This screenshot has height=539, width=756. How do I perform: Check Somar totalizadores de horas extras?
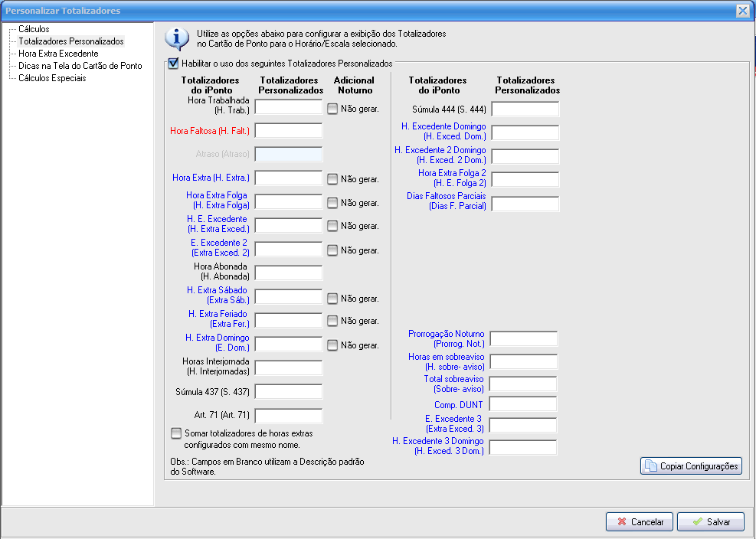[x=176, y=433]
